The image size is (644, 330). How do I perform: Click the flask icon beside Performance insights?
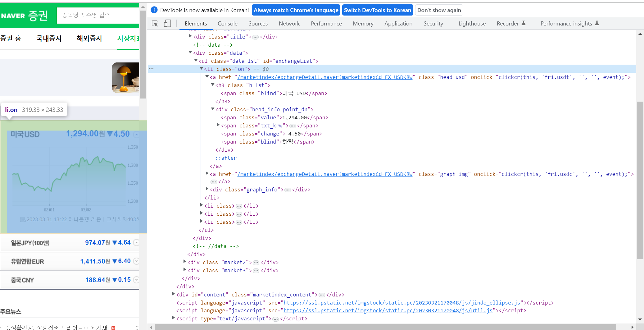[x=597, y=23]
